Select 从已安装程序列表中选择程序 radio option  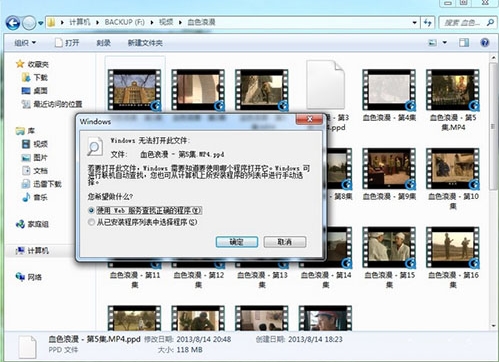142,222
